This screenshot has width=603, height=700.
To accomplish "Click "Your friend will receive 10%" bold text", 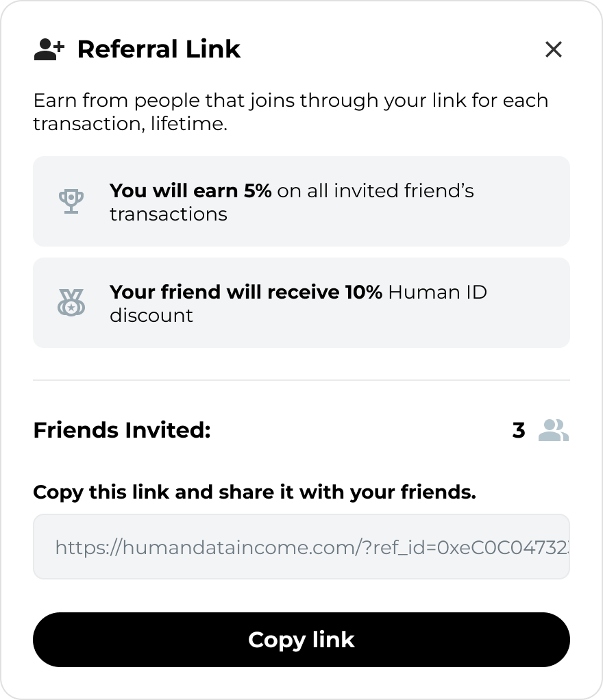I will click(x=245, y=292).
